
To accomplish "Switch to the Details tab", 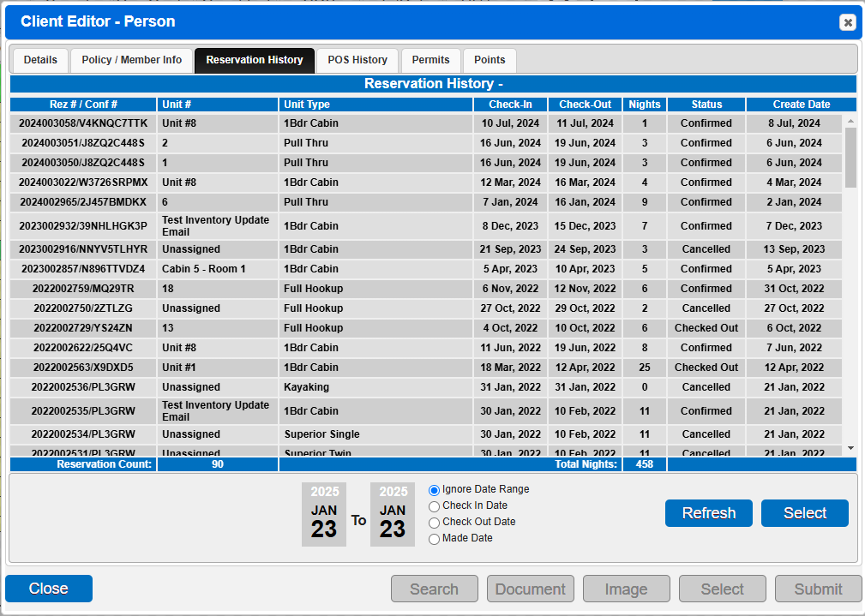I will point(40,60).
